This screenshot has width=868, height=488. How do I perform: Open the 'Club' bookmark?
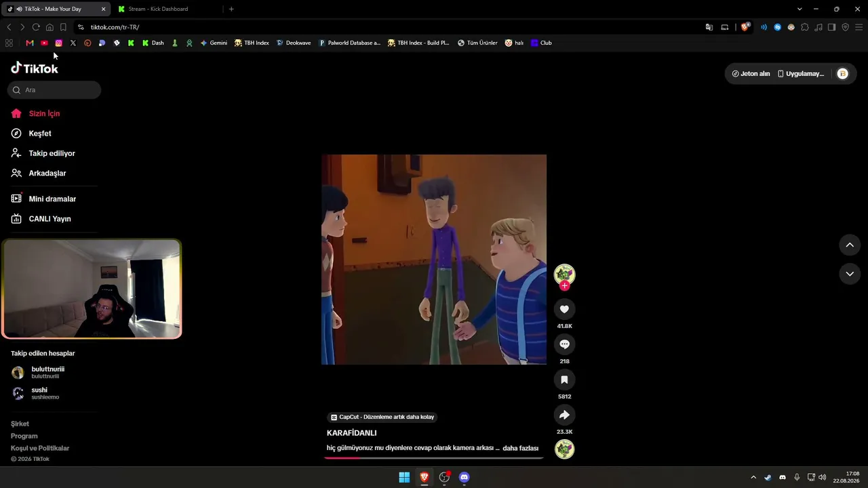pyautogui.click(x=541, y=43)
